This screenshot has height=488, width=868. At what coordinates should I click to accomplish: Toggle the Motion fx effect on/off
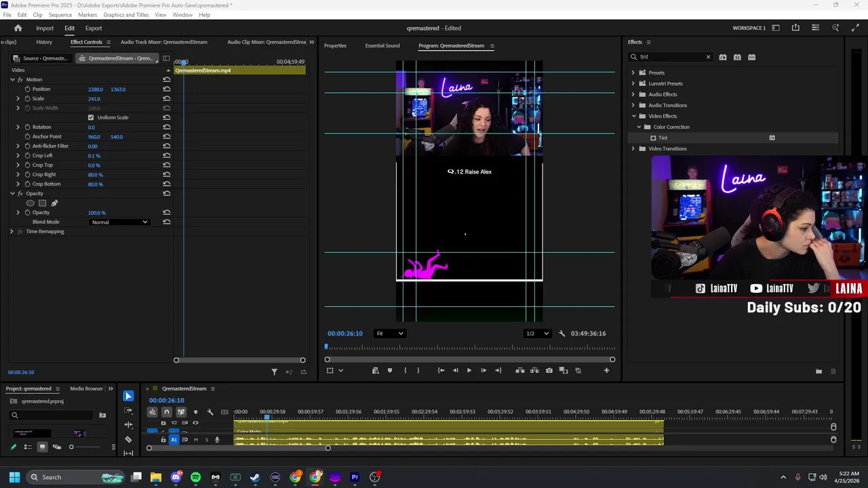coord(20,79)
